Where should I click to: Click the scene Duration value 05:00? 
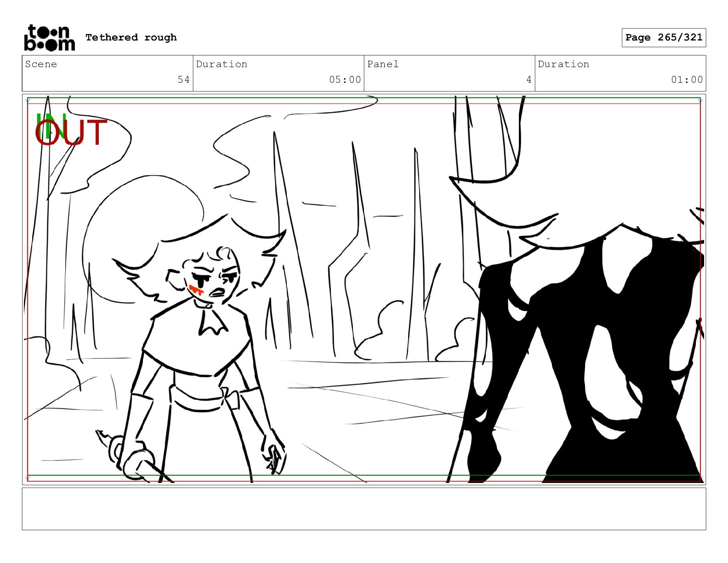tap(345, 80)
